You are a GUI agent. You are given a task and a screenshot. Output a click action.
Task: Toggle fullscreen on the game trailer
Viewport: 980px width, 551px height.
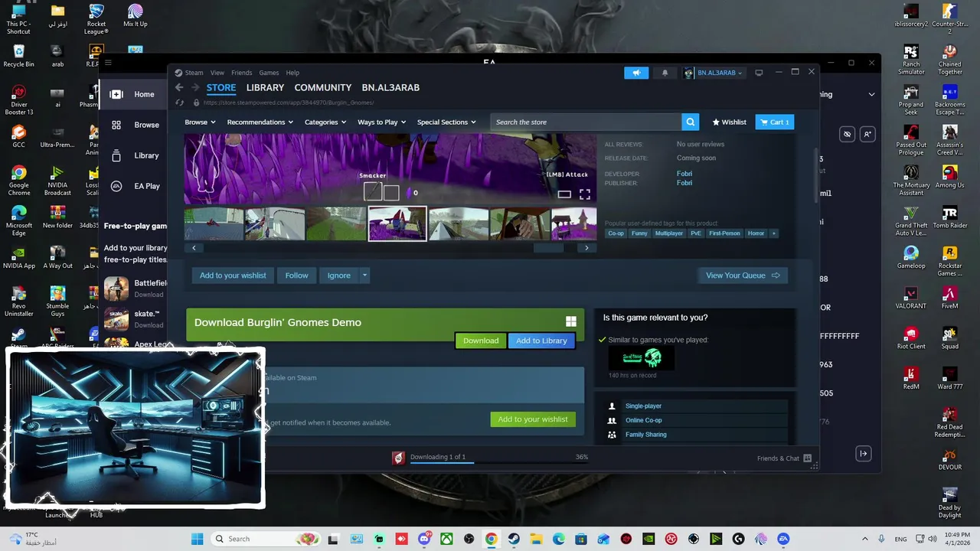tap(585, 194)
